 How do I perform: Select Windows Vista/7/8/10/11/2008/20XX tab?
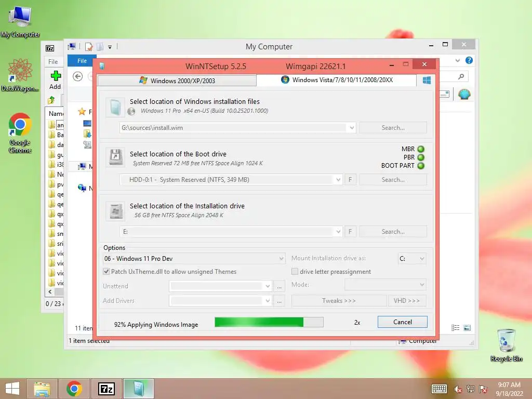click(337, 80)
